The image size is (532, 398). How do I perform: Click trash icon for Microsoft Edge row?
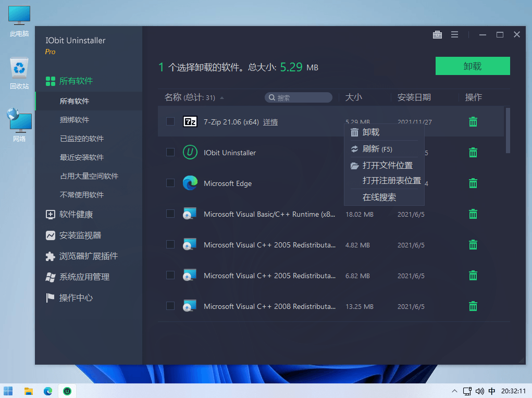click(x=473, y=183)
